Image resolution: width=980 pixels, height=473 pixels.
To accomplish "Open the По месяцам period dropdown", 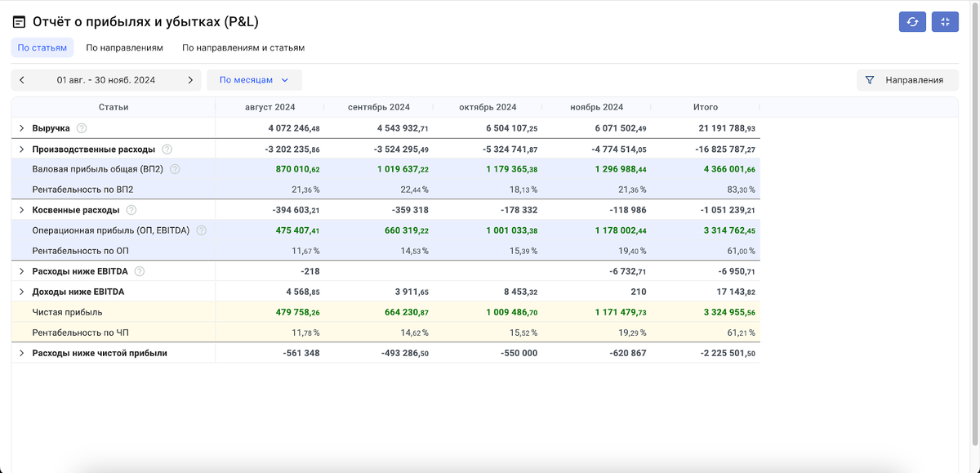I will click(254, 80).
